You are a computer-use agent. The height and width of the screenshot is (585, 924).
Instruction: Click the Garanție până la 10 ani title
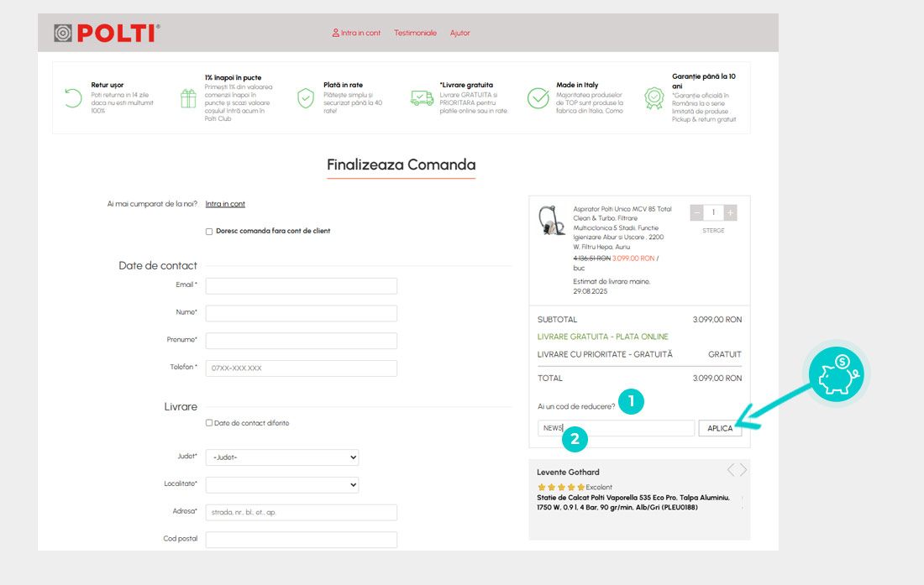coord(704,81)
